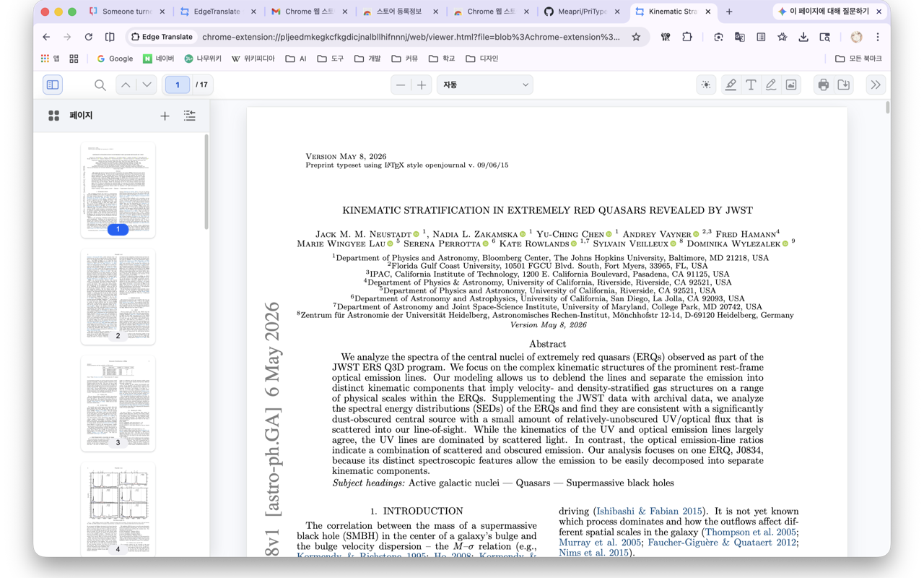924x578 pixels.
Task: Expand the 디자인 bookmark folder
Action: click(x=482, y=59)
